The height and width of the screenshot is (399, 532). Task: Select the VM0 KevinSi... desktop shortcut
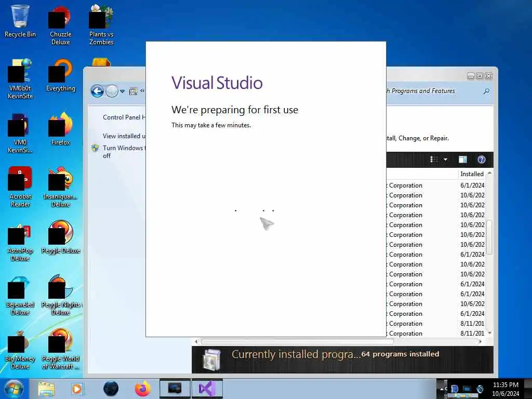[x=20, y=133]
